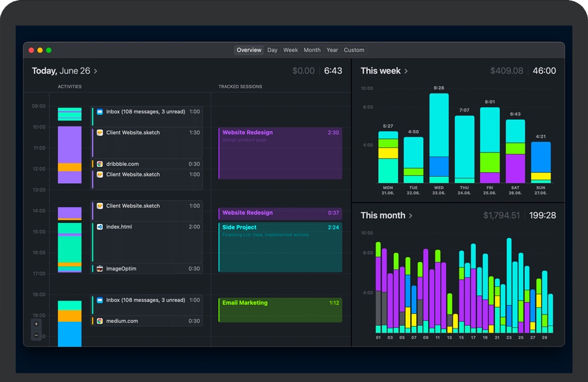Click the TRACKED SESSIONS column header

pyautogui.click(x=241, y=87)
